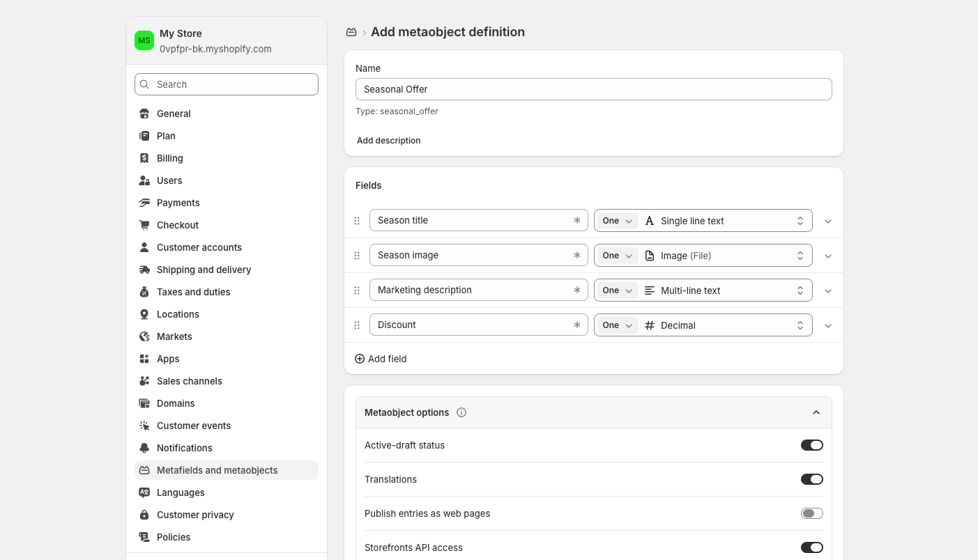Open the One selector for the Discount field
The width and height of the screenshot is (978, 560).
(x=617, y=325)
